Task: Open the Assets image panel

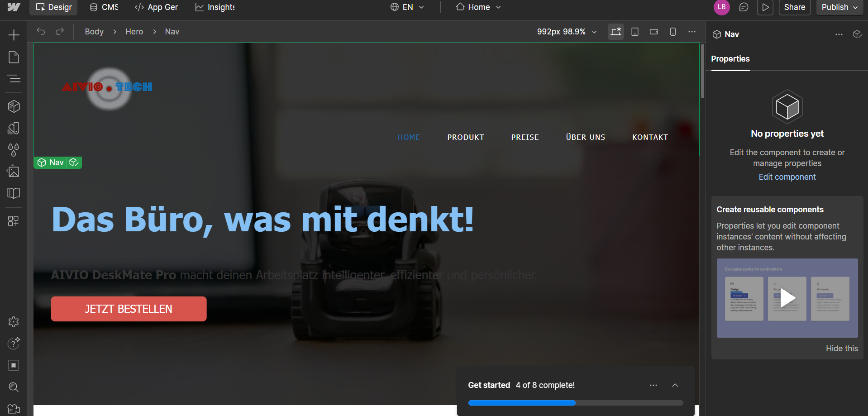Action: click(x=14, y=172)
